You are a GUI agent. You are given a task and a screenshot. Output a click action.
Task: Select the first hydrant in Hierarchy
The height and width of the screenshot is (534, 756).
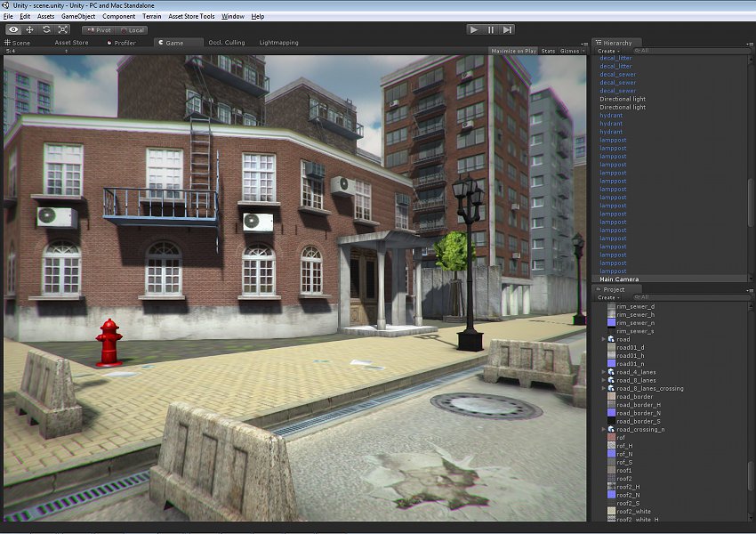(x=611, y=116)
